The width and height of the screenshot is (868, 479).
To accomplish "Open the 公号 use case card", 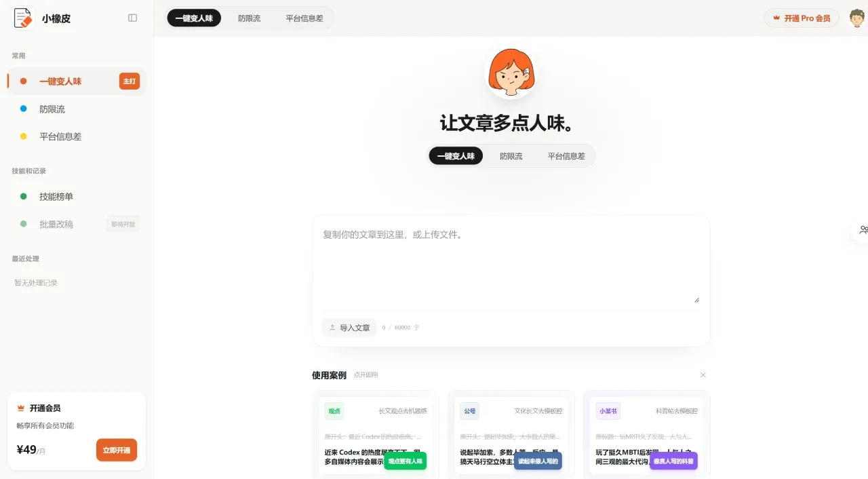I will tap(511, 434).
